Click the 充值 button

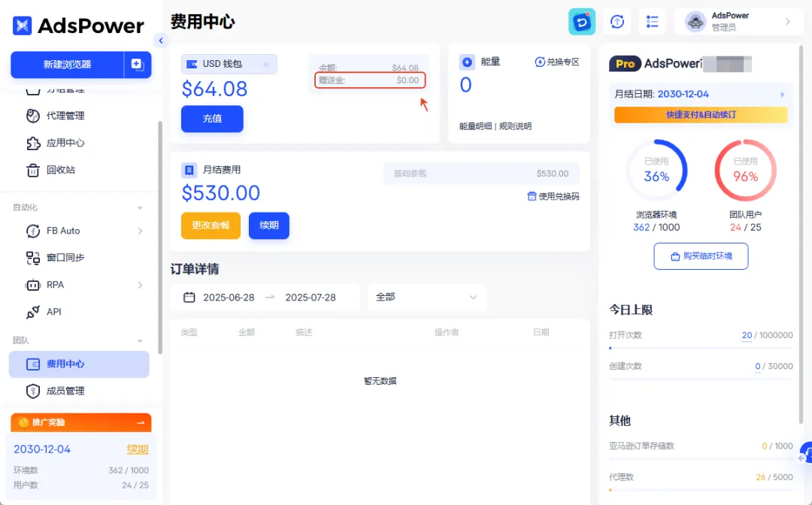(212, 119)
